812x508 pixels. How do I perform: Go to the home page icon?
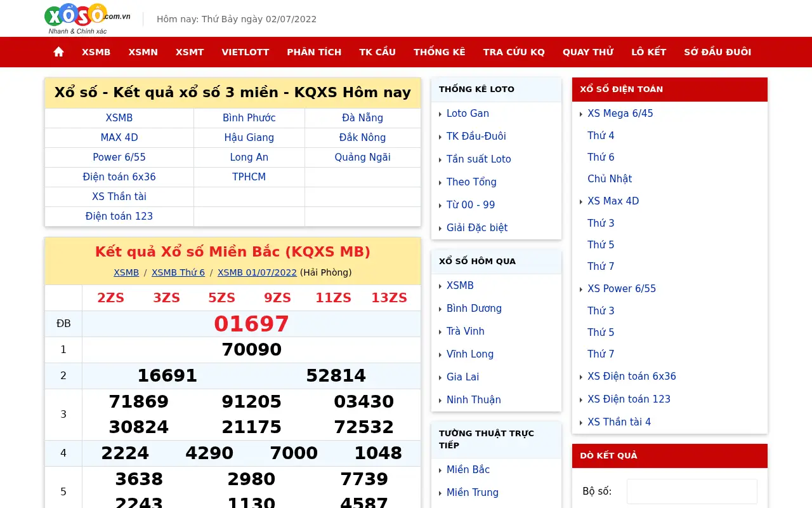58,52
